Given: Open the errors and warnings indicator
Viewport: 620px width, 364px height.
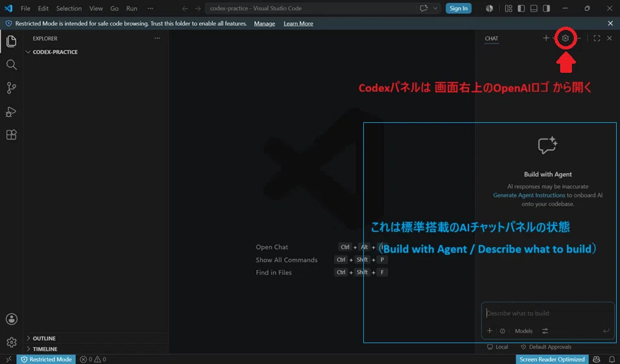Looking at the screenshot, I should pyautogui.click(x=93, y=359).
